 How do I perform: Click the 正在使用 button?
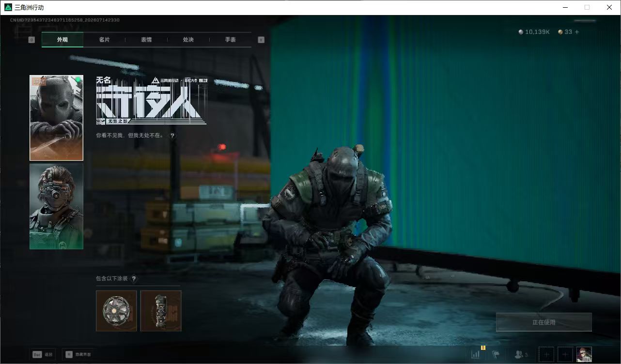[544, 322]
